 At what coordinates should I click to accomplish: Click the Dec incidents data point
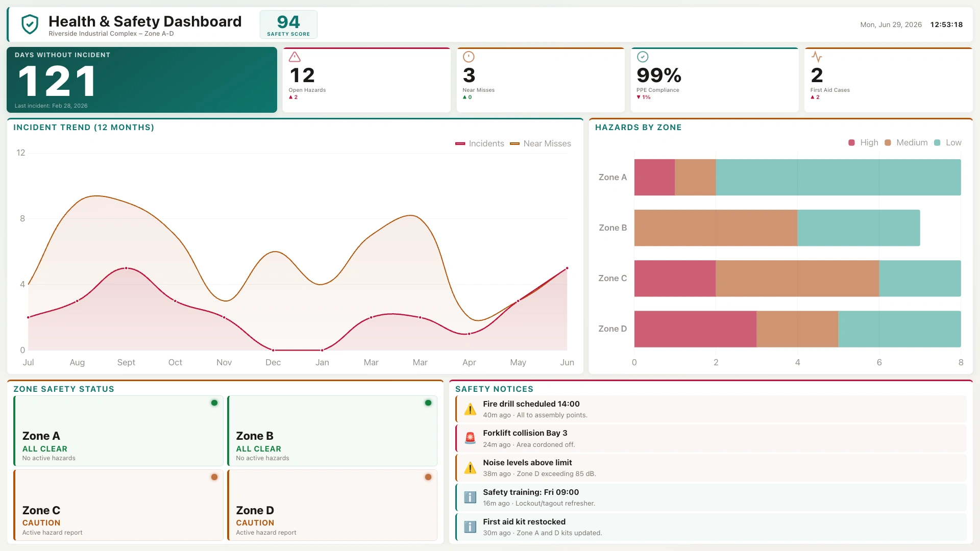click(273, 350)
